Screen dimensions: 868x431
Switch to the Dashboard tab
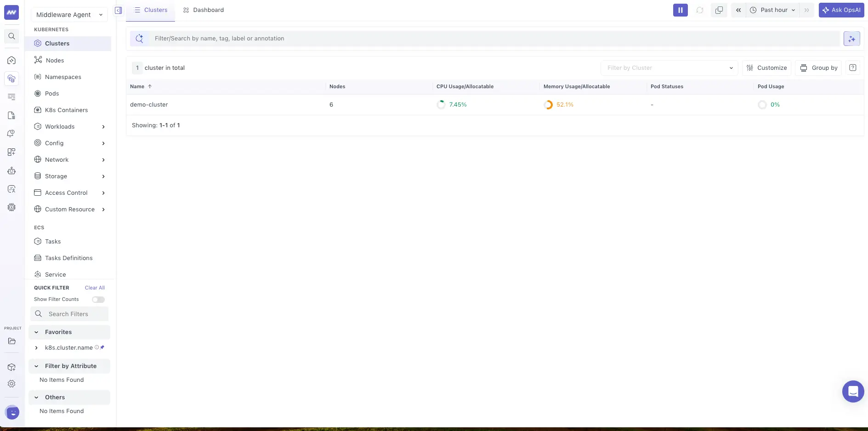(203, 10)
